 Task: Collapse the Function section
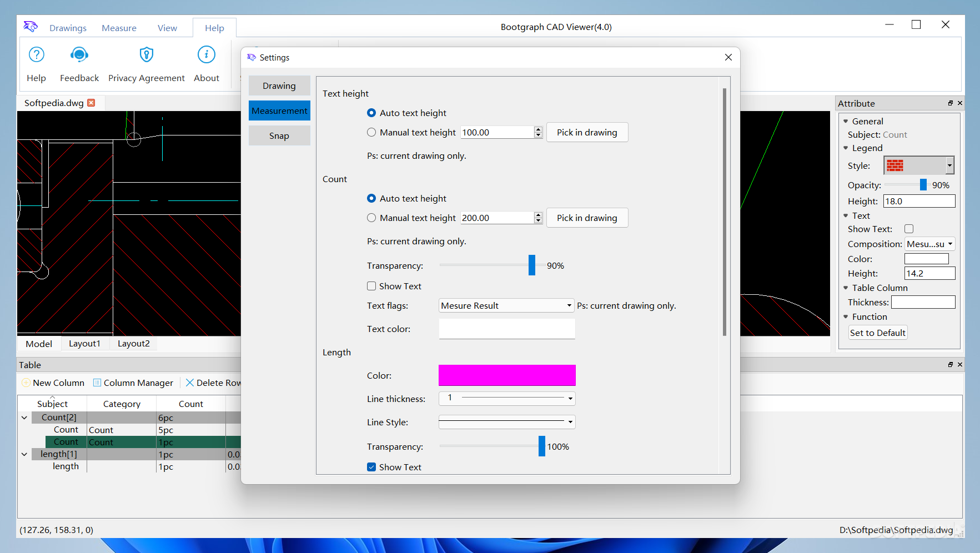846,316
